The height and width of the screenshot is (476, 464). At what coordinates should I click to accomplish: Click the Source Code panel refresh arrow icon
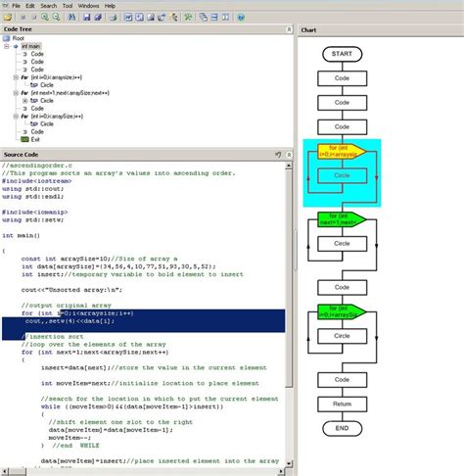coord(278,155)
